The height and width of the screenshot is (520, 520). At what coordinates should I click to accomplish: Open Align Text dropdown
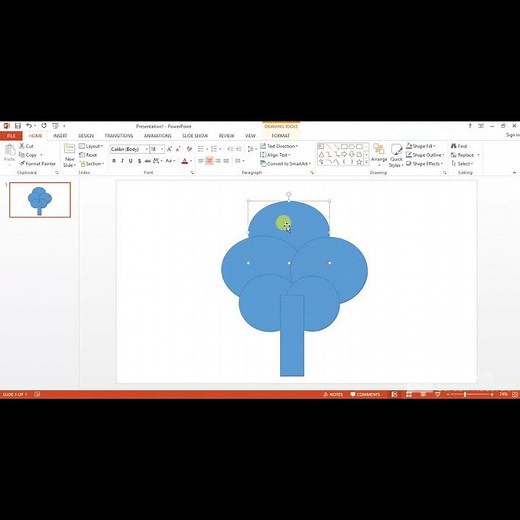pos(275,155)
